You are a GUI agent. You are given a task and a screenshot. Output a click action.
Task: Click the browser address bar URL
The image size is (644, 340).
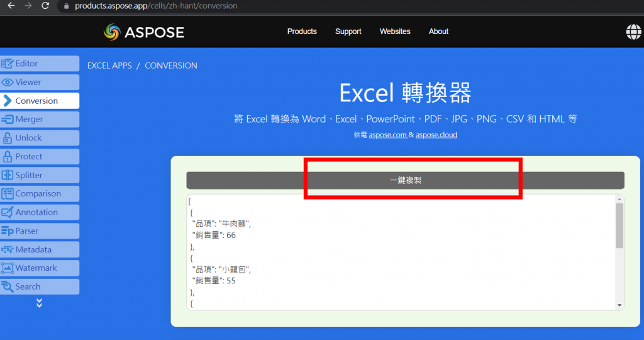(x=156, y=6)
